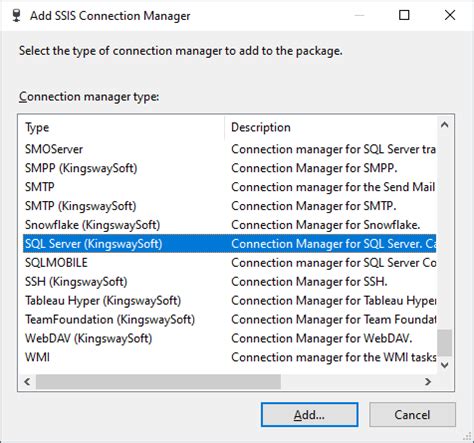
Task: Click 'Connection Manager for SSH.' description
Action: coord(309,282)
